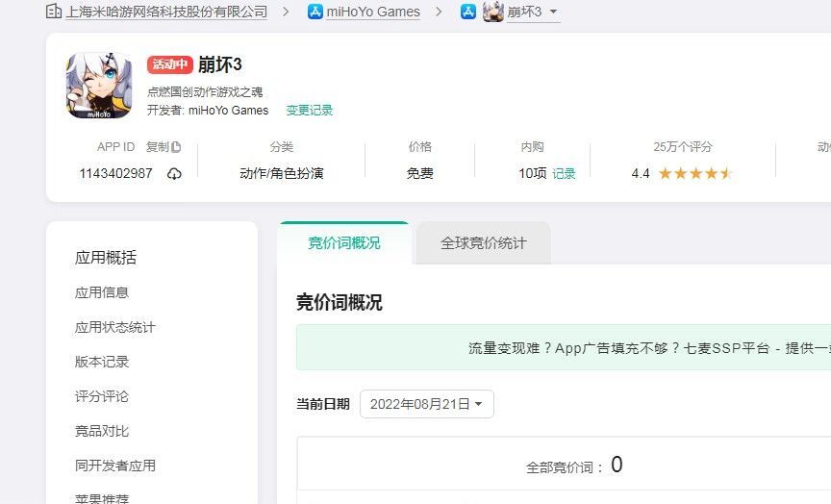831x504 pixels.
Task: Click App Store icon beside miHoYo Games
Action: 315,12
